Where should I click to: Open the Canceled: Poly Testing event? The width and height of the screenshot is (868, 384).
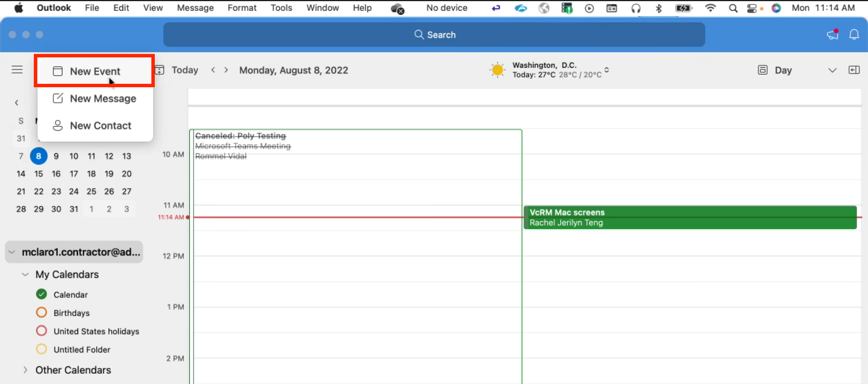point(355,257)
